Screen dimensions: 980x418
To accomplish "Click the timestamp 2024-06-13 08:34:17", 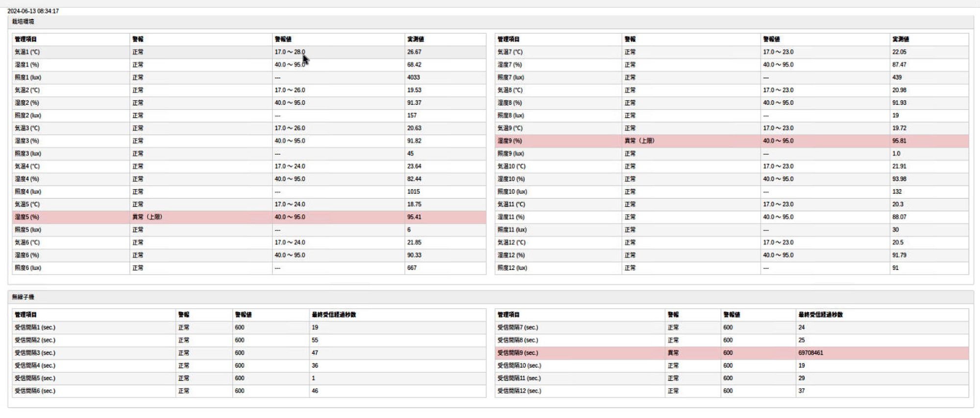I will coord(33,11).
